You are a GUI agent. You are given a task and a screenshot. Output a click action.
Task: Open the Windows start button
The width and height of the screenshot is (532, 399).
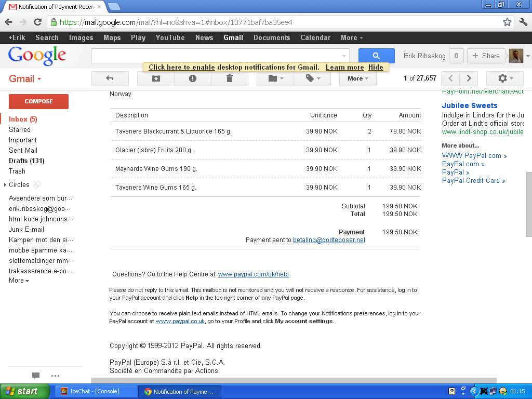coord(24,391)
